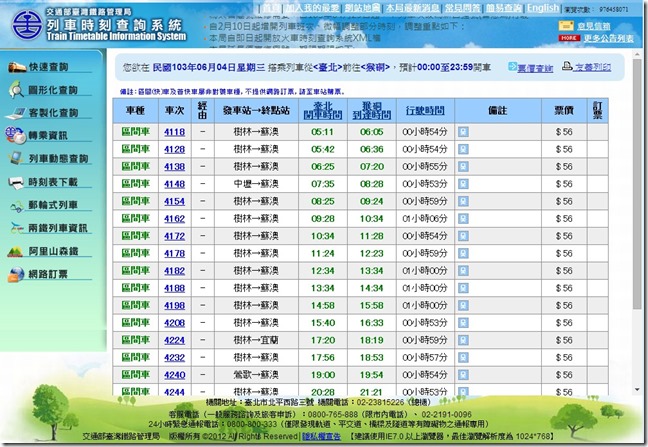Open the 首頁 top menu item
Screen dimensions: 648x447
(271, 8)
